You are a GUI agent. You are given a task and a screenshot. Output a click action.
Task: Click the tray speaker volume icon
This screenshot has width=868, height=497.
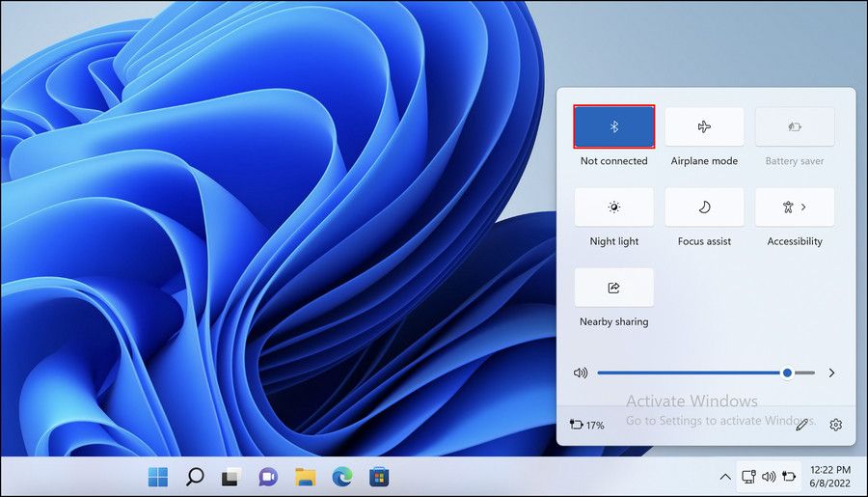[x=769, y=477]
